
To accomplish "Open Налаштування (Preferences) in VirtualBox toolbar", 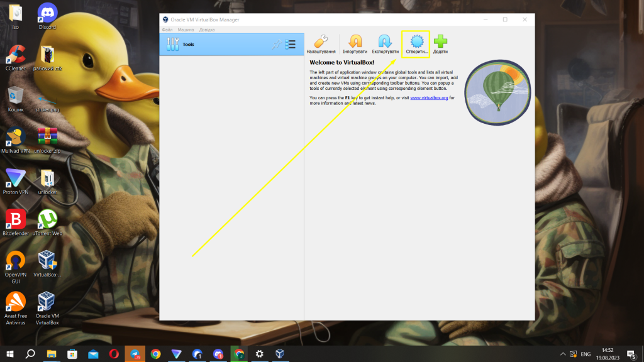I will click(x=321, y=43).
